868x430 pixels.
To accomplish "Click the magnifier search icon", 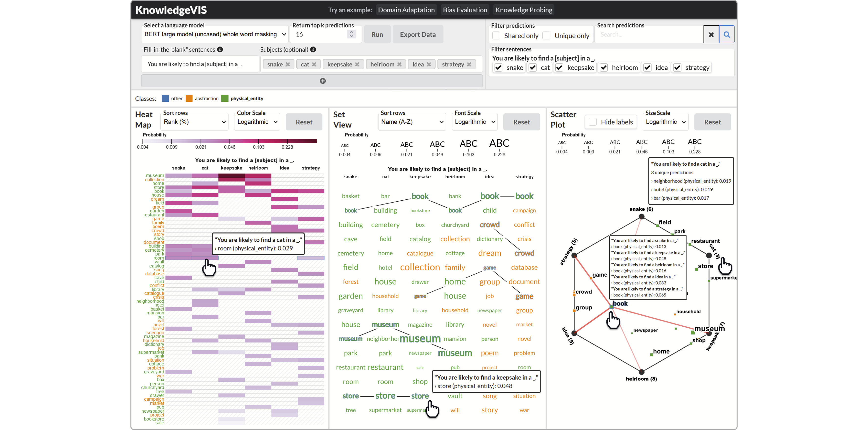I will pyautogui.click(x=727, y=34).
